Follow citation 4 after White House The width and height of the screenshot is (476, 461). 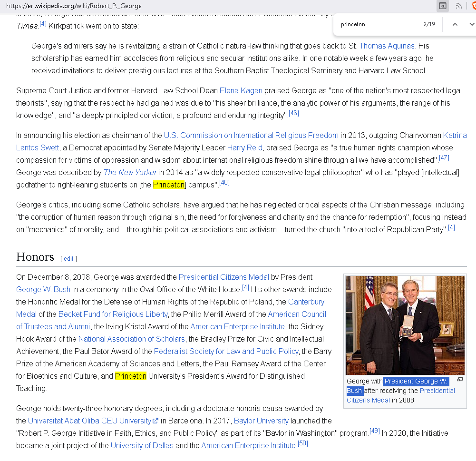coord(245,287)
